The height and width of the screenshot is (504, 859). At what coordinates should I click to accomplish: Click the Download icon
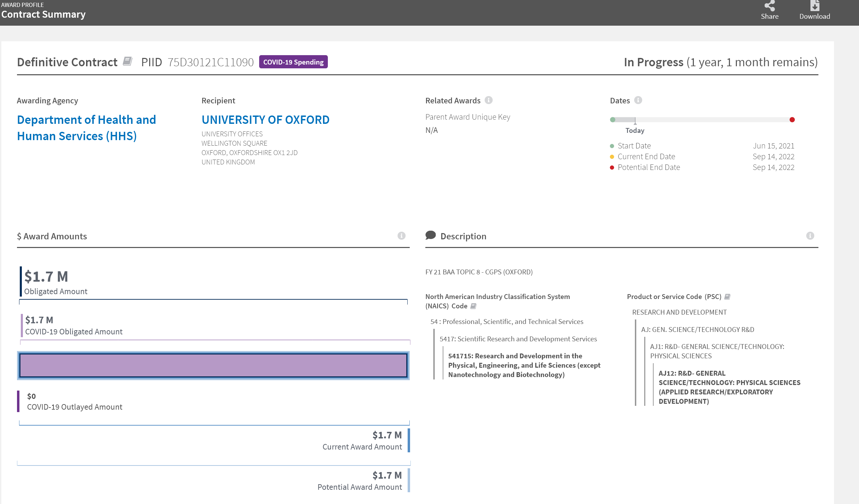(815, 6)
